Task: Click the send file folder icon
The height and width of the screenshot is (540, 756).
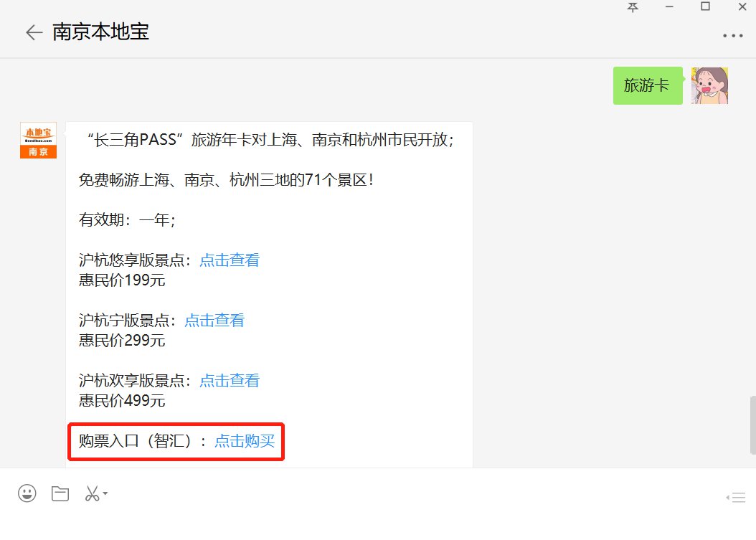Action: [x=60, y=493]
